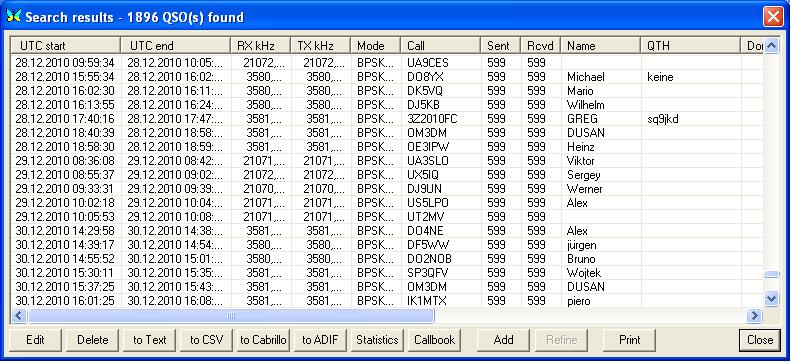Sort by Call column header
791x362 pixels.
click(x=440, y=46)
